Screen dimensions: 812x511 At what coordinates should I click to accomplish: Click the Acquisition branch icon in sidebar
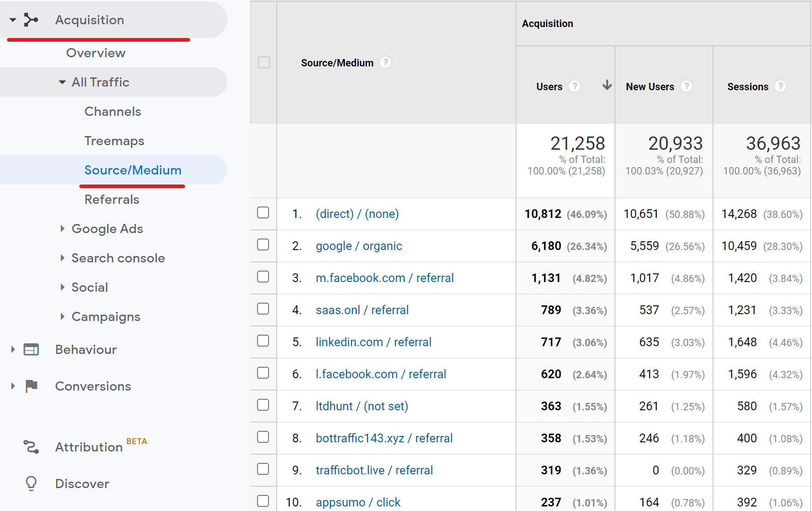(31, 20)
